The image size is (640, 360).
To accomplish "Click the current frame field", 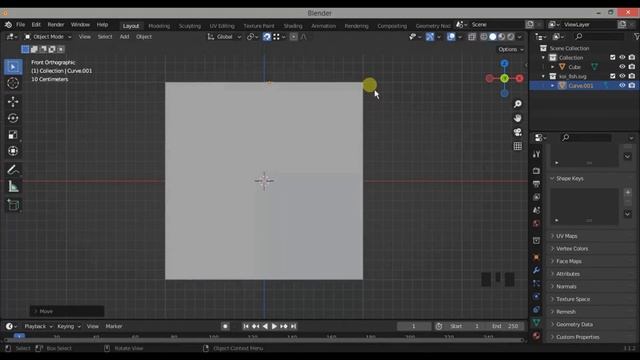I will (413, 326).
